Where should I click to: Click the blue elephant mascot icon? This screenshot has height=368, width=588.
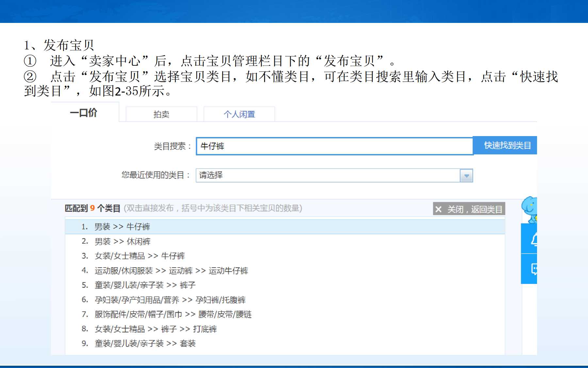[x=530, y=209]
